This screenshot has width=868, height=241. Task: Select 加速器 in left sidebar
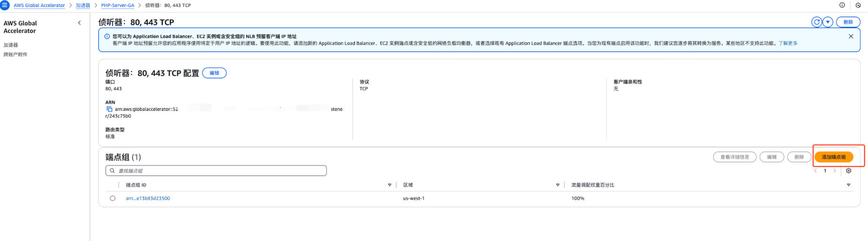[x=11, y=45]
